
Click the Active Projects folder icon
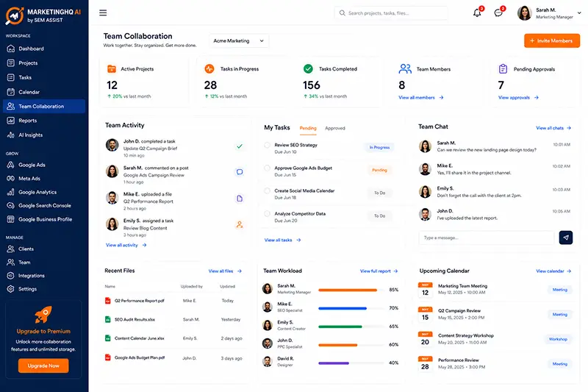coord(112,68)
